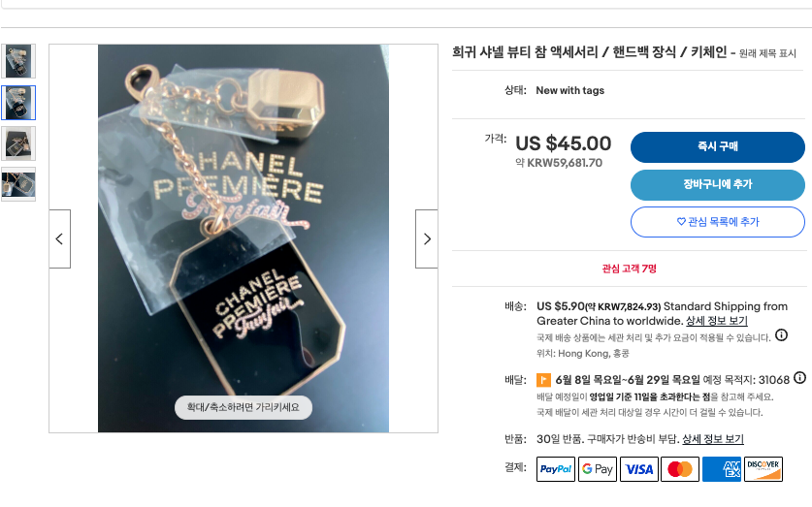This screenshot has height=507, width=812.
Task: Click the Discover card icon
Action: [x=763, y=469]
